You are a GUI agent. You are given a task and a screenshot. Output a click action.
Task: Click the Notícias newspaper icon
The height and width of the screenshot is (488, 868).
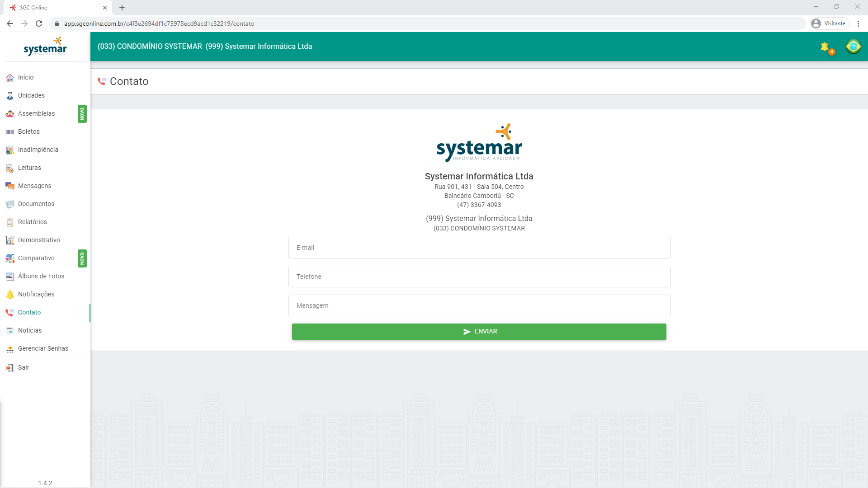click(x=10, y=331)
